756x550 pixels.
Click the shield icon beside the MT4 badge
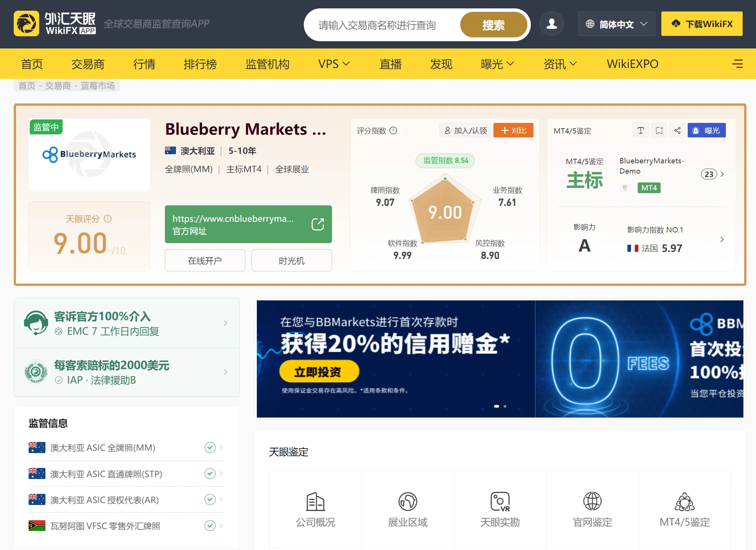pos(625,188)
